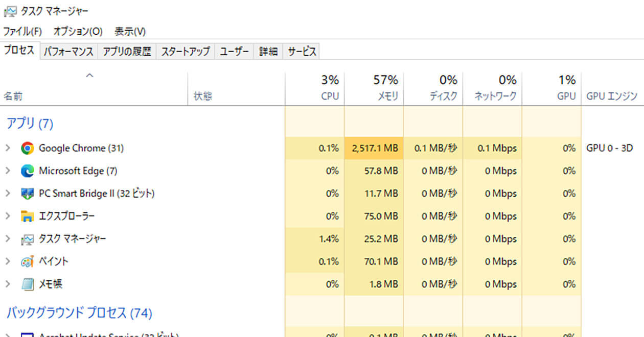This screenshot has width=644, height=337.
Task: Click the PC Smart Bridge II icon
Action: click(28, 194)
